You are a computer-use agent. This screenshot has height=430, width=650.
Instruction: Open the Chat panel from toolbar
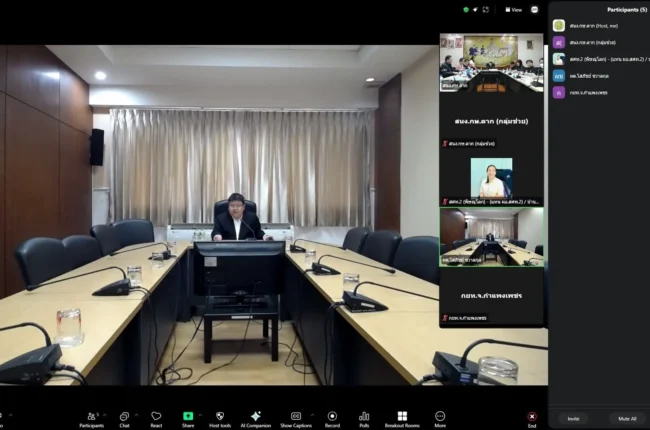tap(124, 419)
